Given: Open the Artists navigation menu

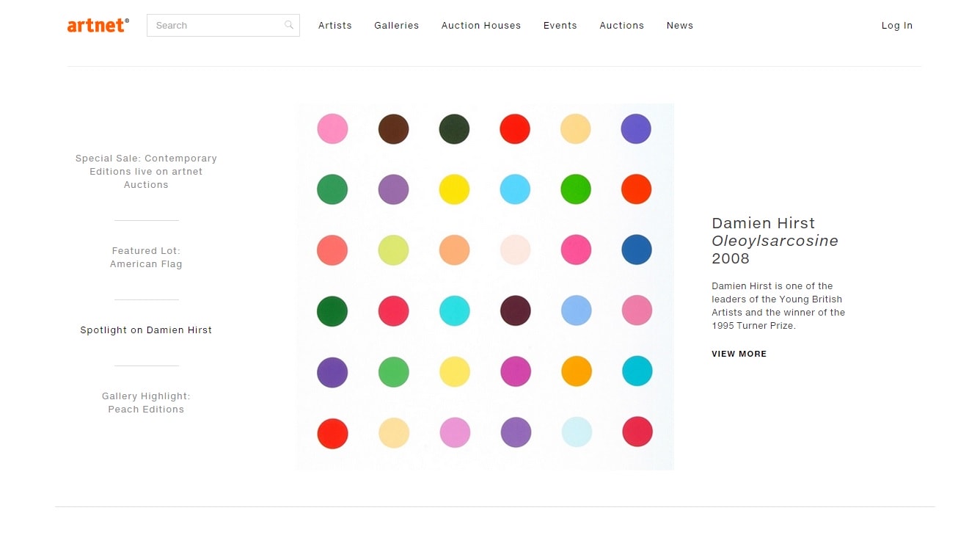Looking at the screenshot, I should pos(334,25).
